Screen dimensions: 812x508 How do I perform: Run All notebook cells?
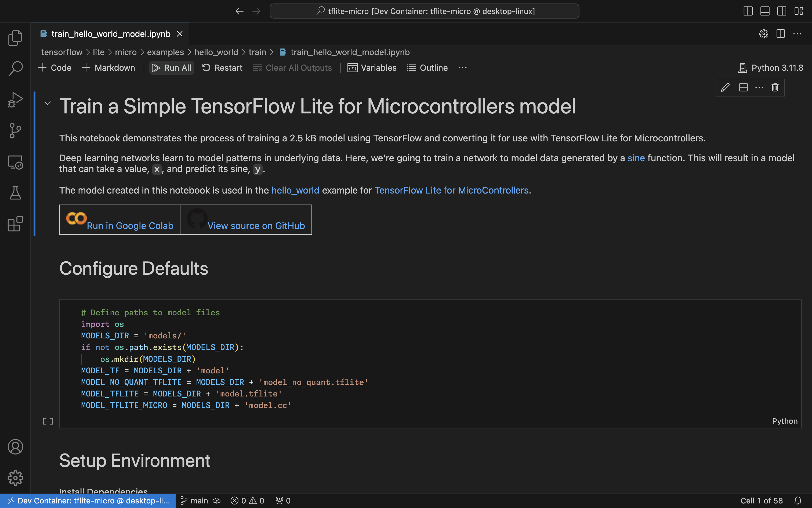point(172,68)
